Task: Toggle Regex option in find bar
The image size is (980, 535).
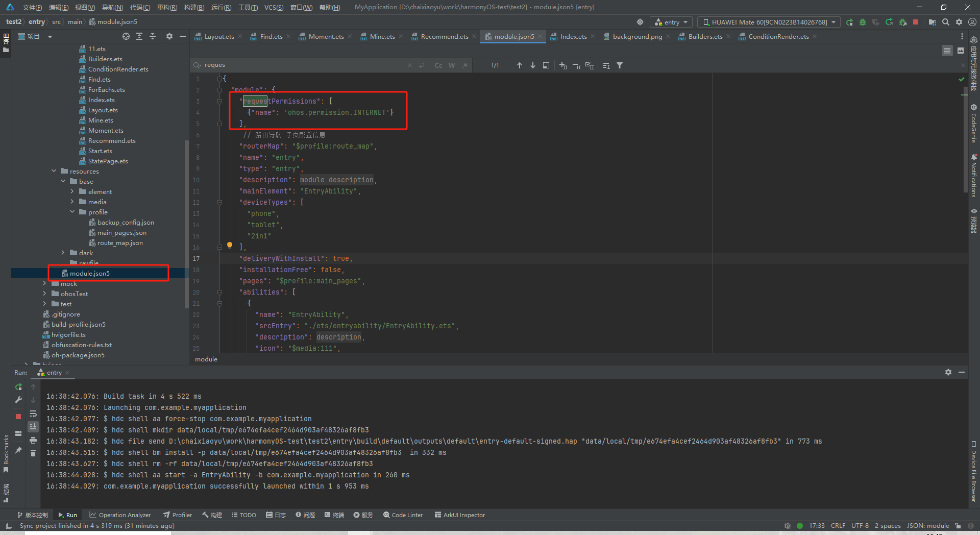Action: [x=465, y=65]
